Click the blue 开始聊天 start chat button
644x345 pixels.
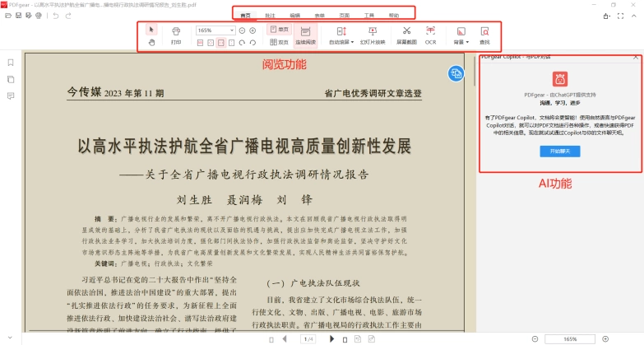560,152
